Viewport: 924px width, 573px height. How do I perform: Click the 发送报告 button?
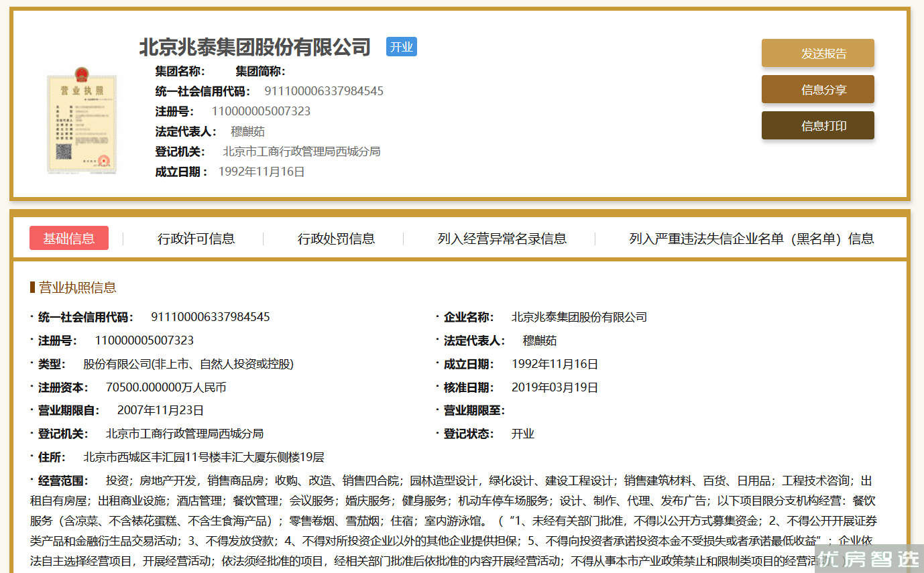(817, 53)
